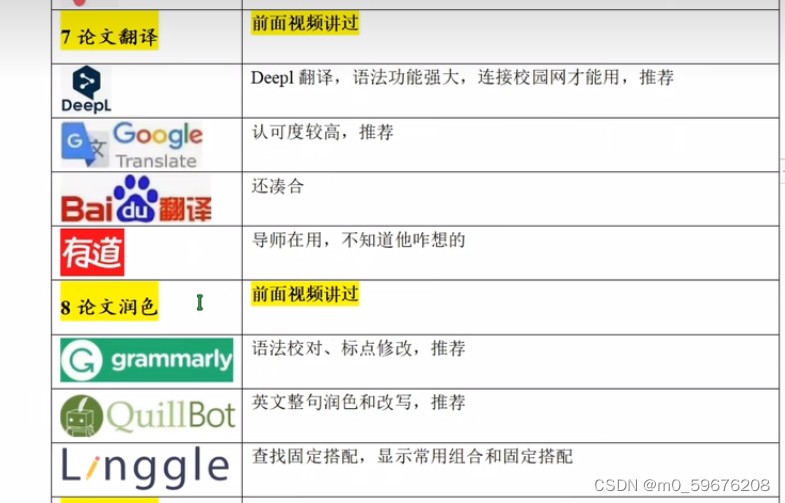Select the heading "8 论文润色"
Screen dimensions: 785x503
[x=109, y=307]
